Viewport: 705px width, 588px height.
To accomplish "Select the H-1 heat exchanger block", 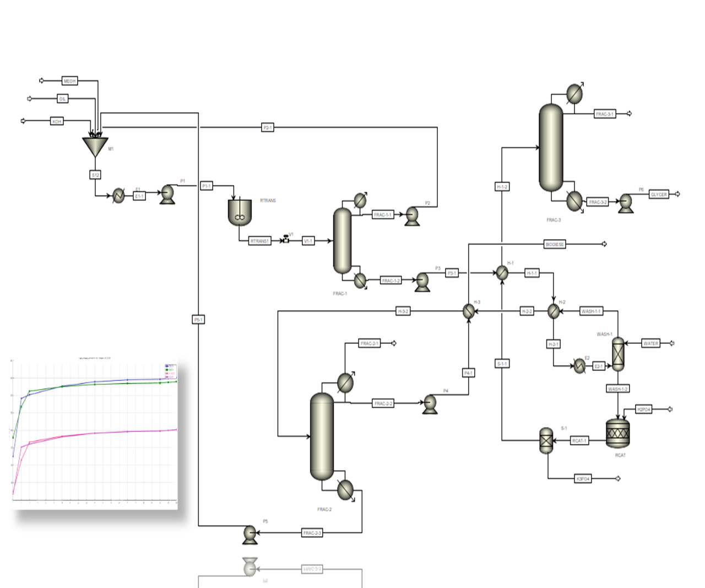I will click(x=502, y=273).
